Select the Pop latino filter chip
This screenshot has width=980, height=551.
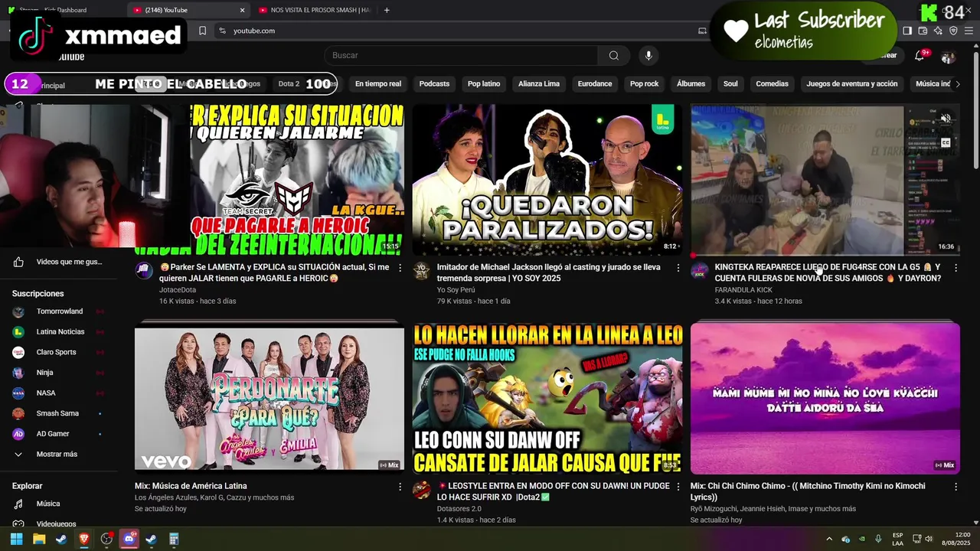[x=484, y=83]
